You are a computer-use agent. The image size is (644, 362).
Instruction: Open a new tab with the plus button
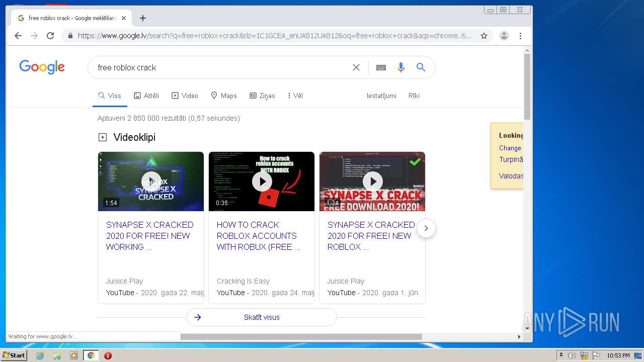tap(143, 18)
